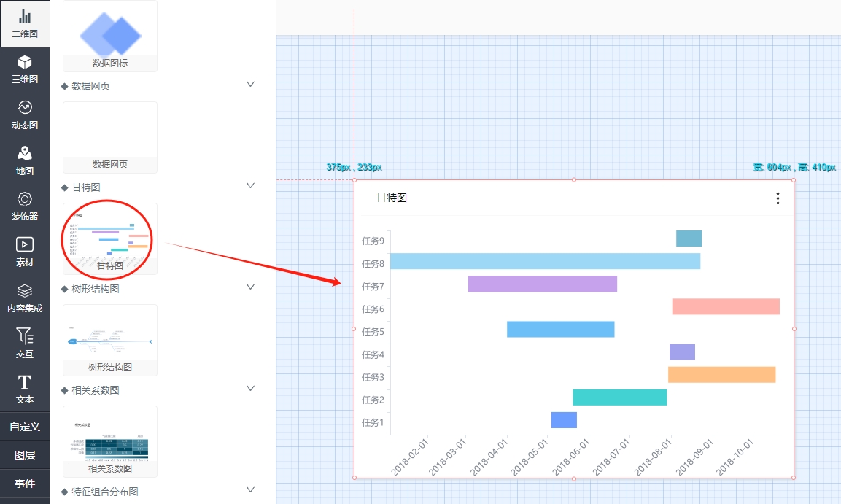Pick the 甘特图 Gantt chart thumbnail
Viewport: 841px width, 504px height.
[x=110, y=238]
